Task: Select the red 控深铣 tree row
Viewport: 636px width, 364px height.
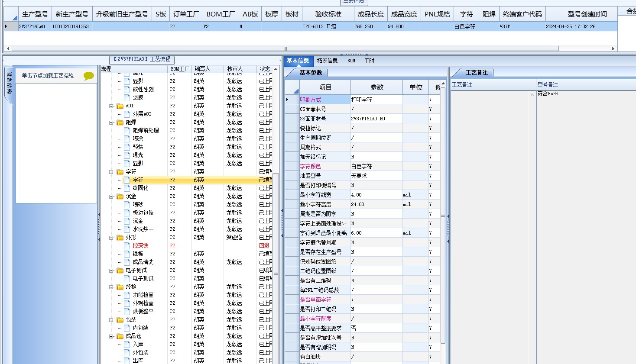Action: point(186,246)
